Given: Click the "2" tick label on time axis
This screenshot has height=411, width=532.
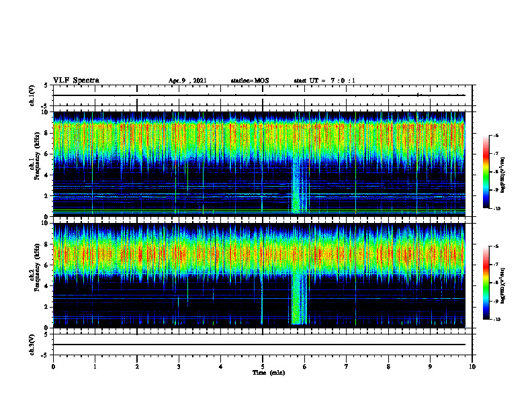Looking at the screenshot, I should (x=137, y=367).
